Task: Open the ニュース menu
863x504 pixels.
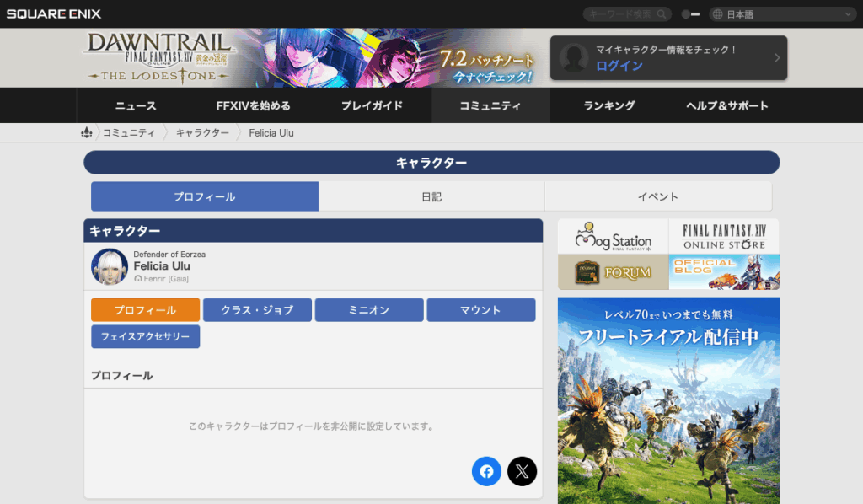Action: tap(136, 105)
